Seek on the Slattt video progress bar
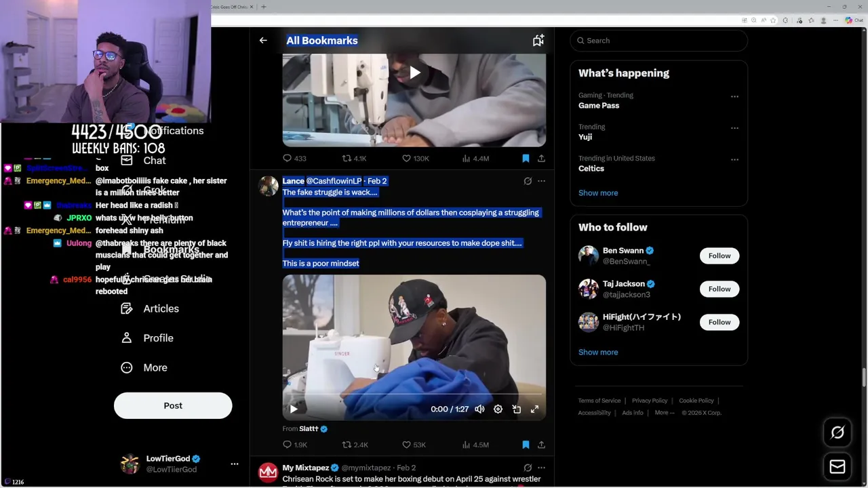 [x=414, y=393]
